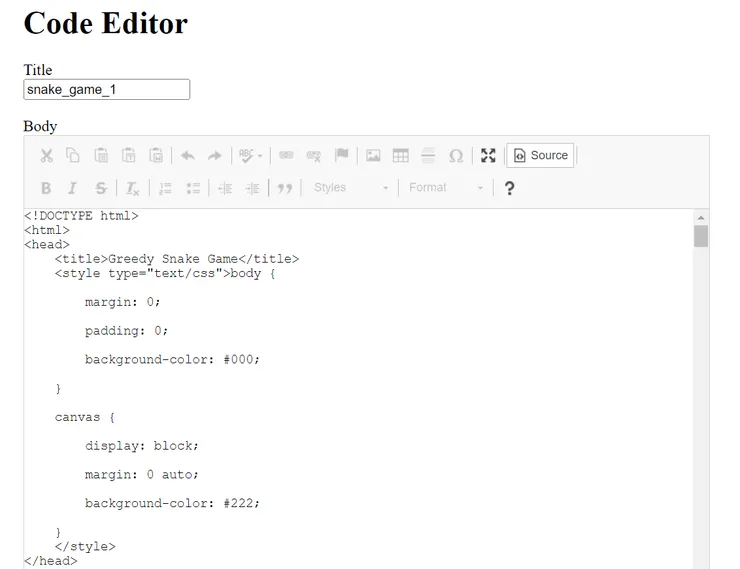Click the '</style>' closing tag line
The width and height of the screenshot is (740, 569).
pyautogui.click(x=85, y=546)
